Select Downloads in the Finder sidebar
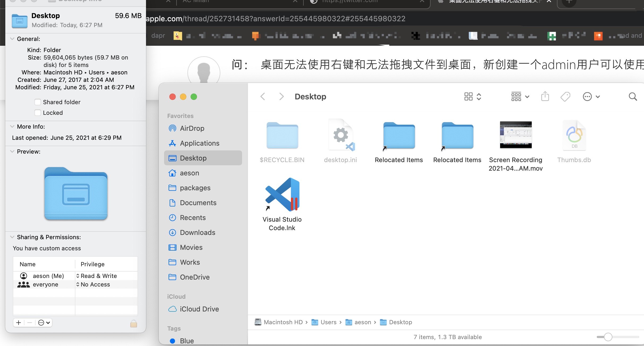 [x=197, y=233]
